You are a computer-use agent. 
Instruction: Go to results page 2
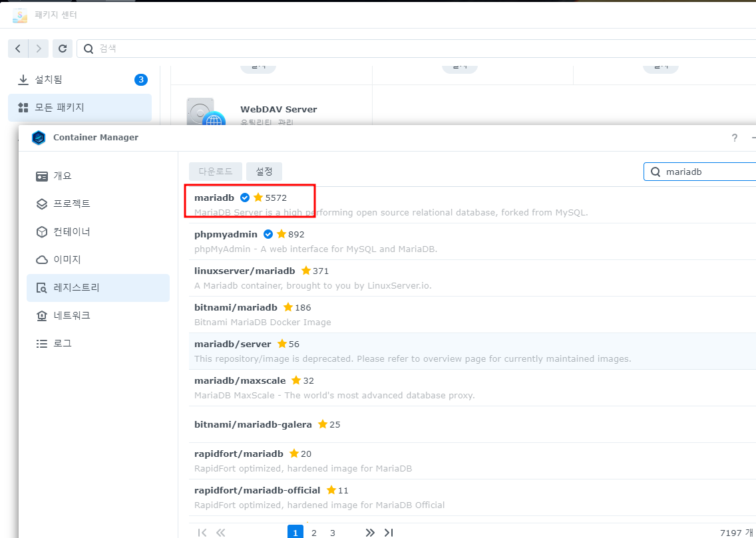click(x=314, y=532)
